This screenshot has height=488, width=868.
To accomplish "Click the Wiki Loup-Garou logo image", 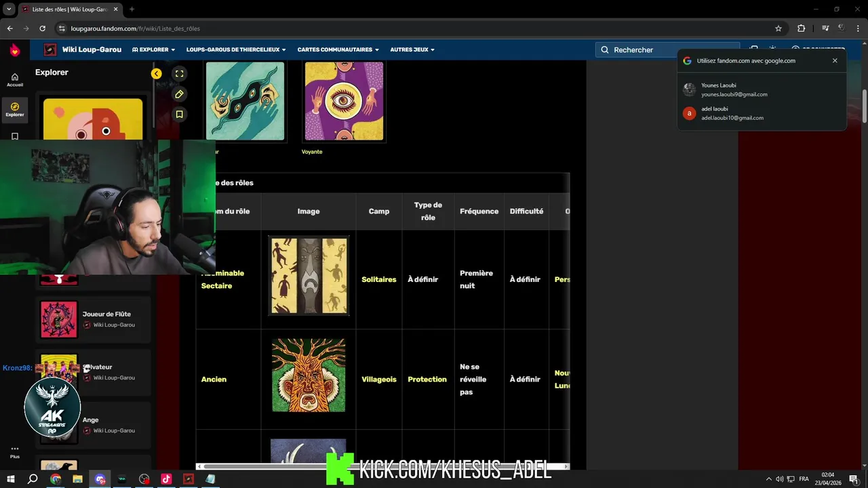I will [x=50, y=49].
